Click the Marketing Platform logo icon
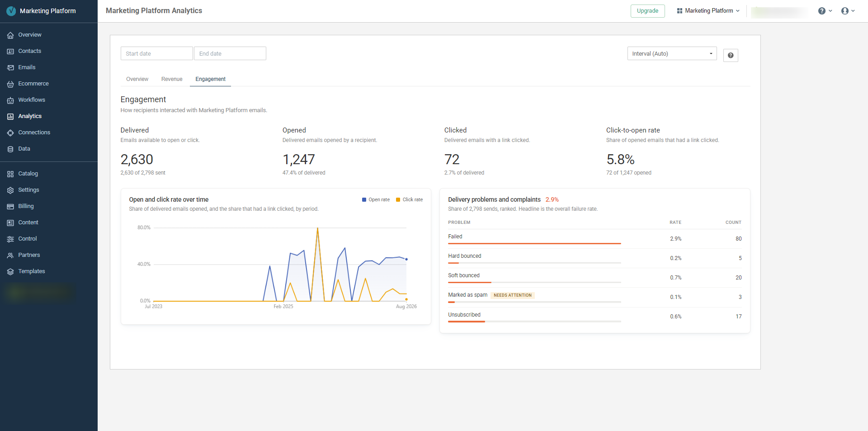This screenshot has width=868, height=431. pos(11,11)
